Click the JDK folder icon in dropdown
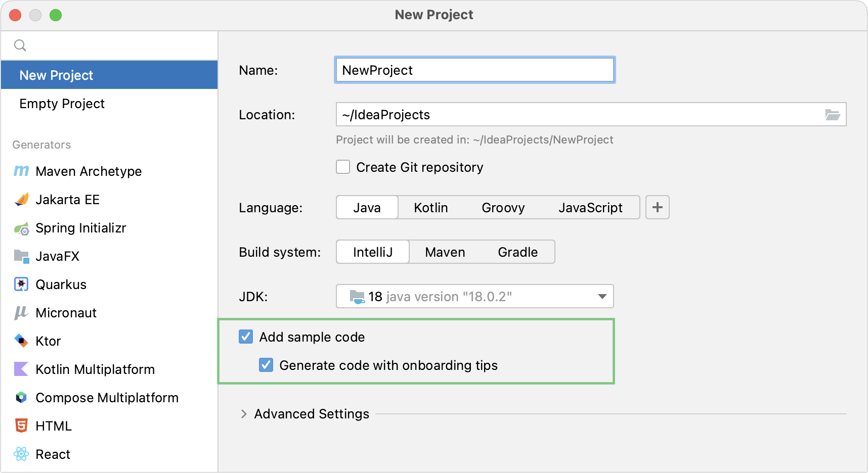 (357, 297)
